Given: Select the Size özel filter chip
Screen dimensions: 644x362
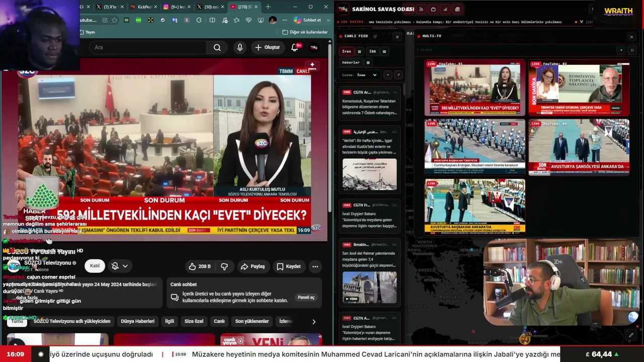Looking at the screenshot, I should (194, 321).
